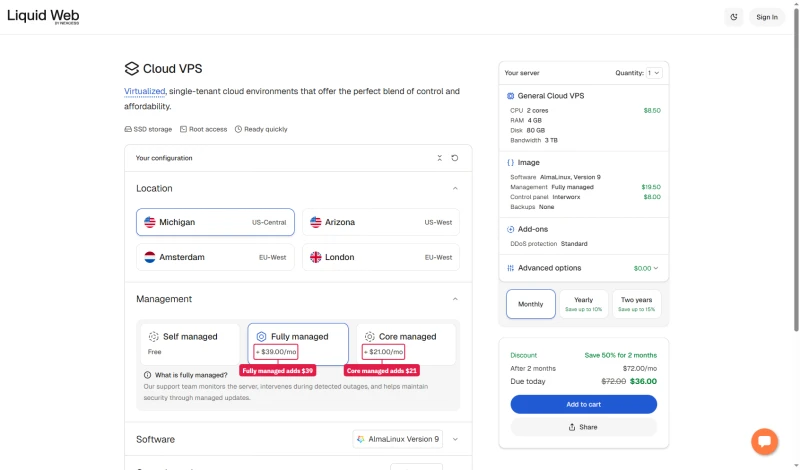Choose London EU-West location
Screen dimensions: 800x470
pyautogui.click(x=381, y=257)
